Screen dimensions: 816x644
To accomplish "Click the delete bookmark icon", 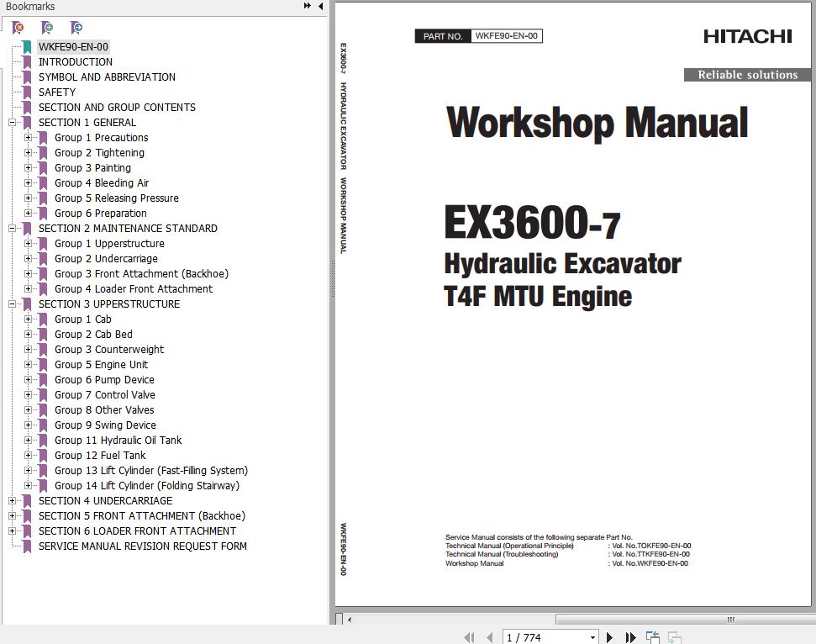I will tap(18, 27).
